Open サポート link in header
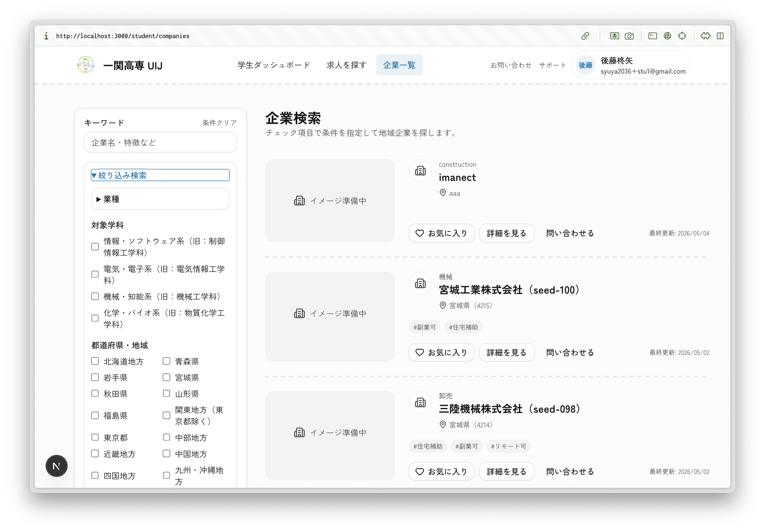The width and height of the screenshot is (765, 532). click(552, 65)
